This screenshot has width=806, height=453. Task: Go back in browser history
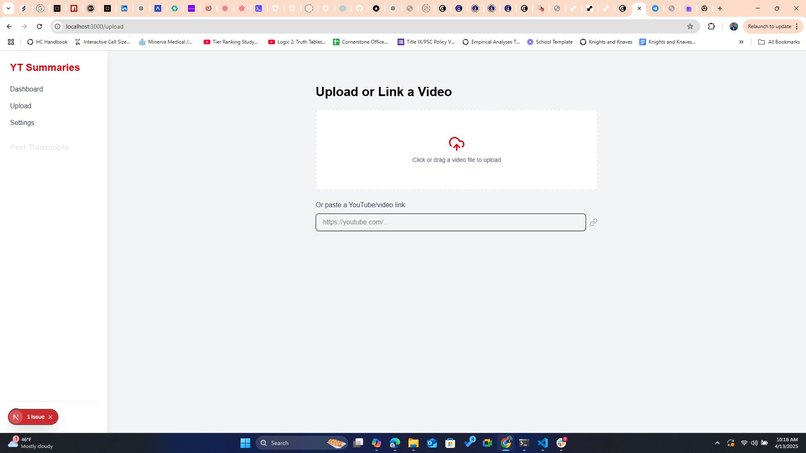9,26
